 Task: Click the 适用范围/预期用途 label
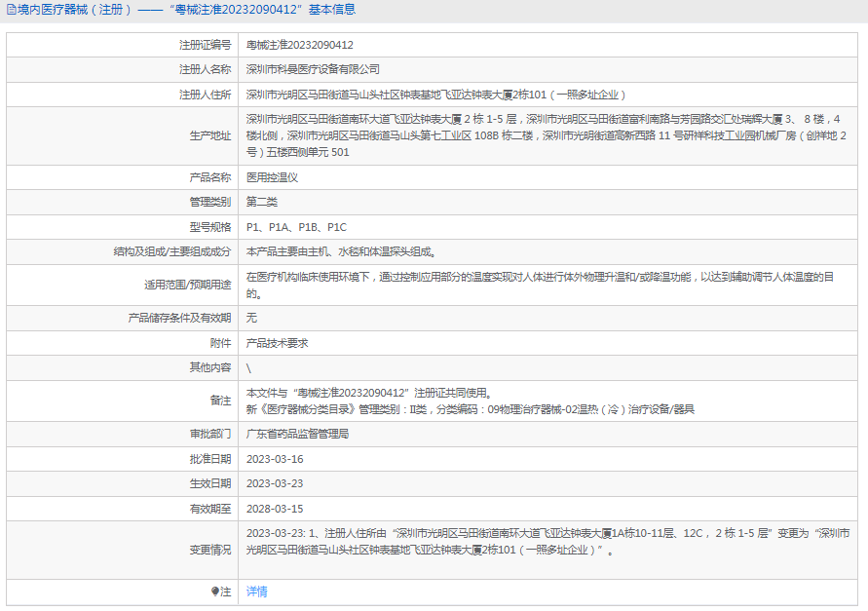188,285
